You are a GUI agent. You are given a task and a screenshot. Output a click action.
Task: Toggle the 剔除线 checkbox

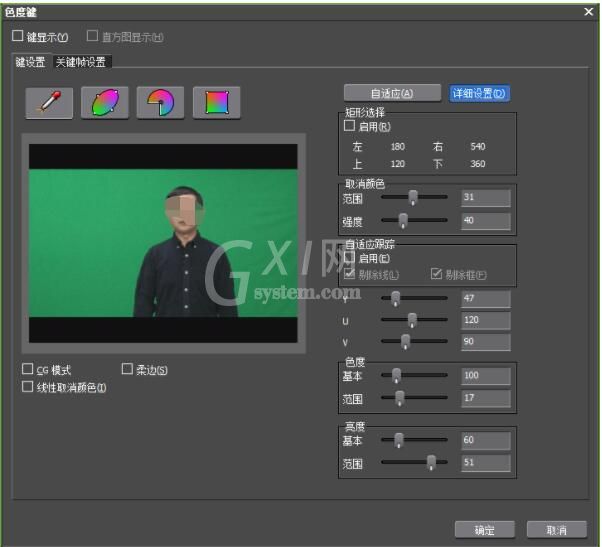coord(349,274)
